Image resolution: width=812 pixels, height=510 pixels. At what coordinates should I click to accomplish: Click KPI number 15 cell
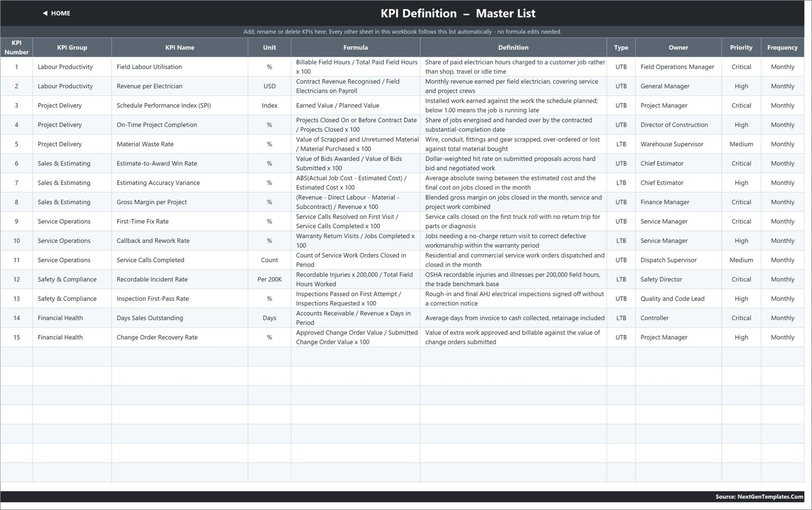(x=16, y=337)
